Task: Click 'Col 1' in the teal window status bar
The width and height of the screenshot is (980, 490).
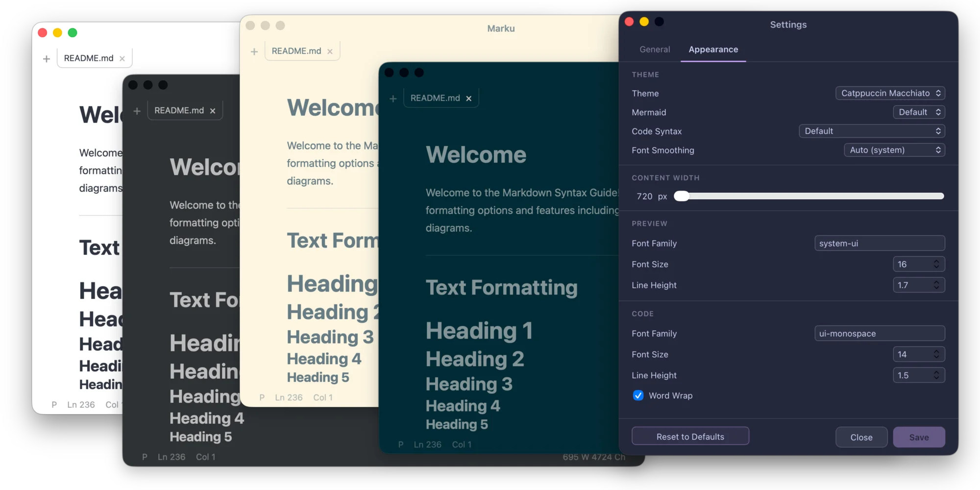Action: [x=462, y=444]
